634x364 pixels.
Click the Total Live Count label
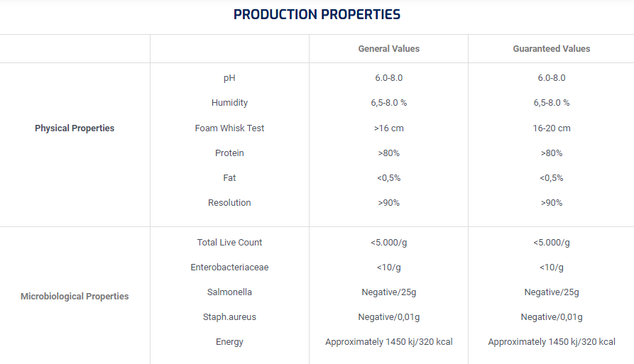pos(229,243)
